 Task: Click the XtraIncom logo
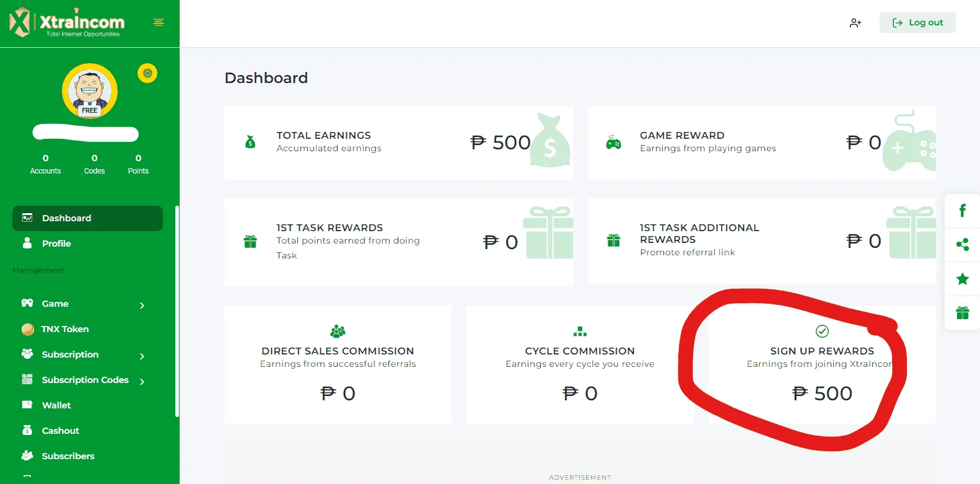[x=67, y=22]
